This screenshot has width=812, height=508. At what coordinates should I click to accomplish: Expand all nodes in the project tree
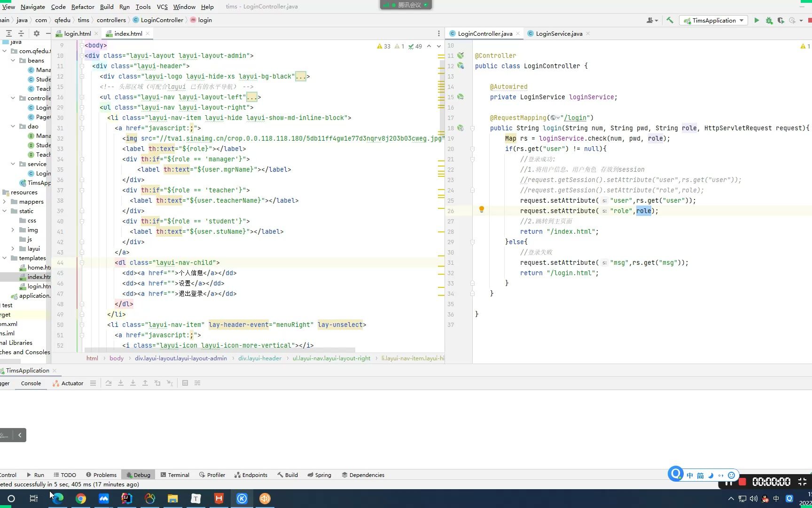[x=8, y=33]
